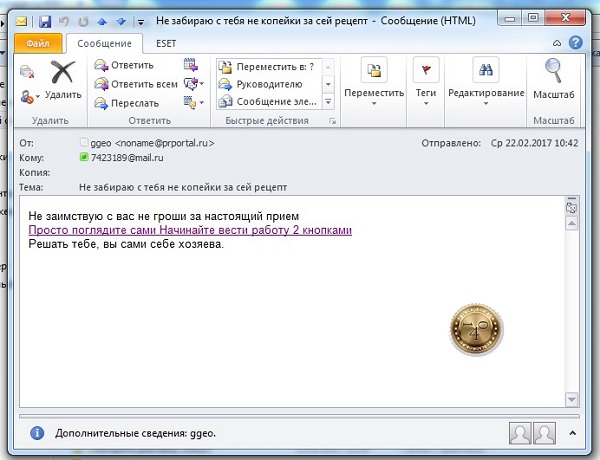Switch to the Сообщение tab
Image resolution: width=600 pixels, height=460 pixels.
104,44
